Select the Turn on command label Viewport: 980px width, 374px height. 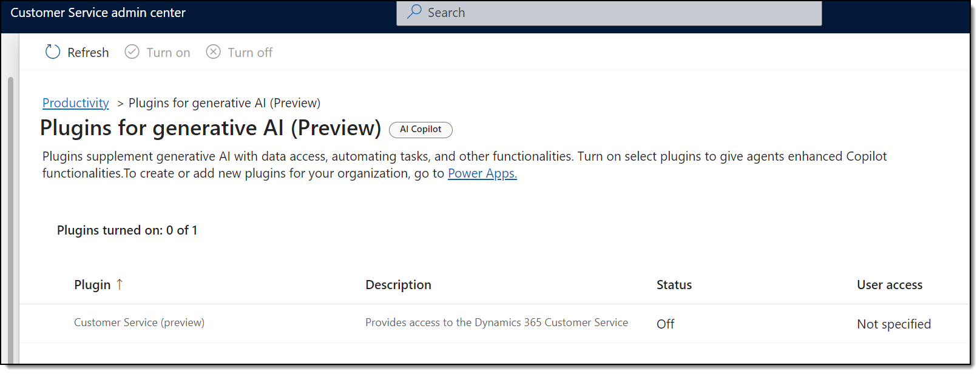pos(168,53)
